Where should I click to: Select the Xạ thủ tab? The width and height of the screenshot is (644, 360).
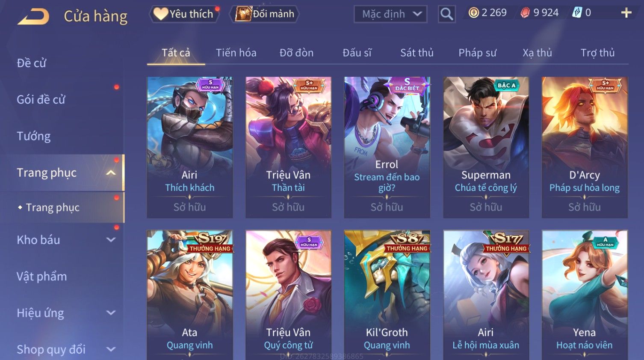pos(537,53)
